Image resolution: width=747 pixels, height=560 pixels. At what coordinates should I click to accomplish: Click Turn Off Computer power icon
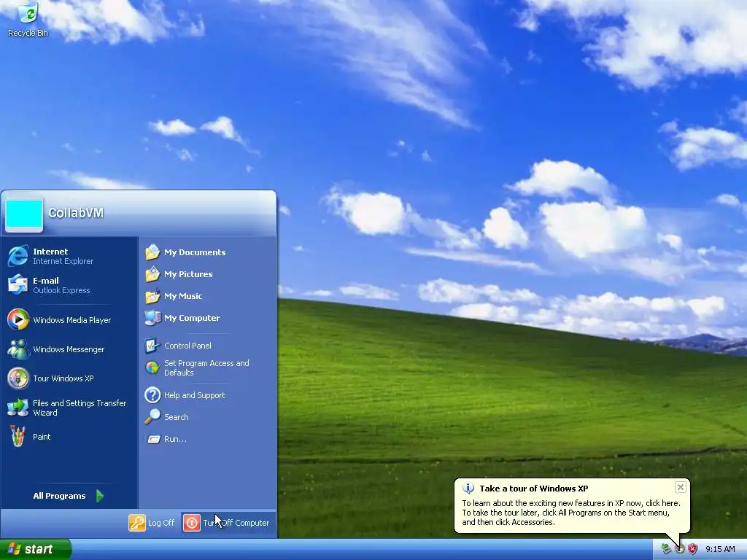(192, 522)
